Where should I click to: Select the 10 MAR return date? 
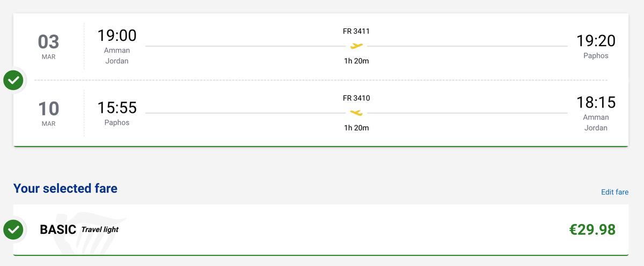point(48,113)
